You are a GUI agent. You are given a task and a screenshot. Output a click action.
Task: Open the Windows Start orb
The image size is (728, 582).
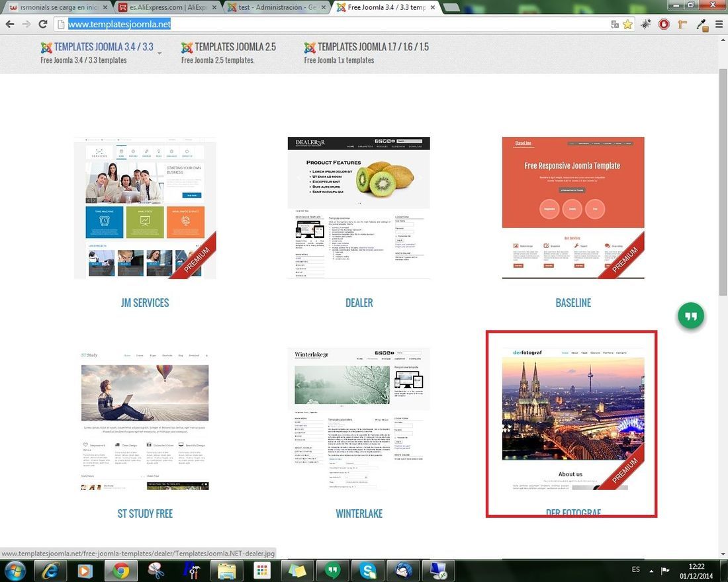coord(15,570)
